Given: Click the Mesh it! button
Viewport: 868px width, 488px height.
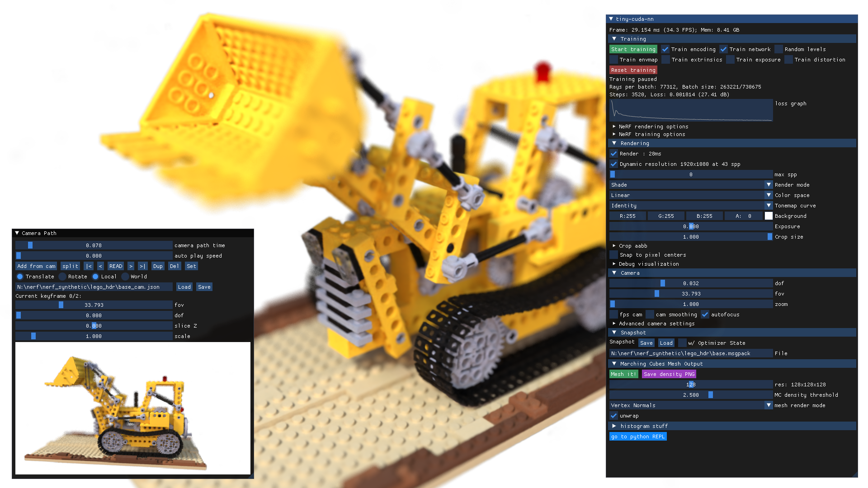Looking at the screenshot, I should click(623, 374).
